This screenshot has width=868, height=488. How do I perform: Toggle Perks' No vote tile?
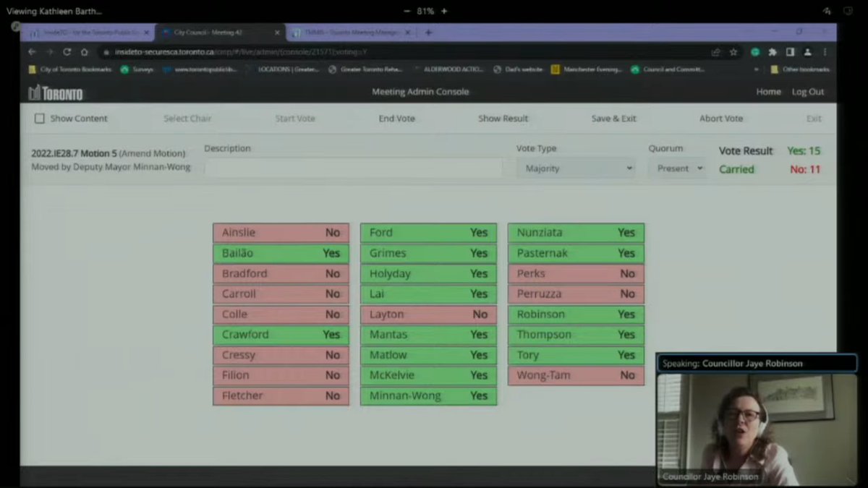(576, 274)
